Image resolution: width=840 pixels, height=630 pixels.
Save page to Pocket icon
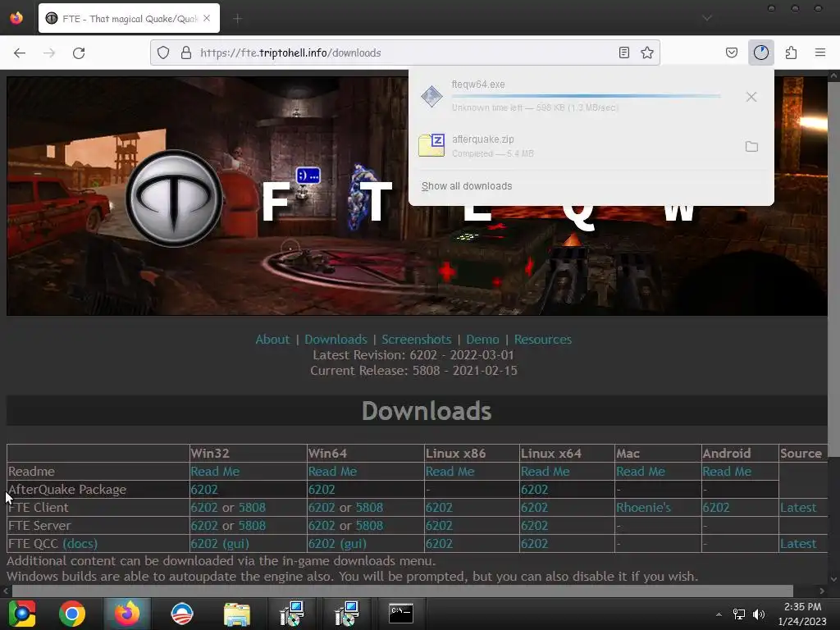click(x=732, y=52)
